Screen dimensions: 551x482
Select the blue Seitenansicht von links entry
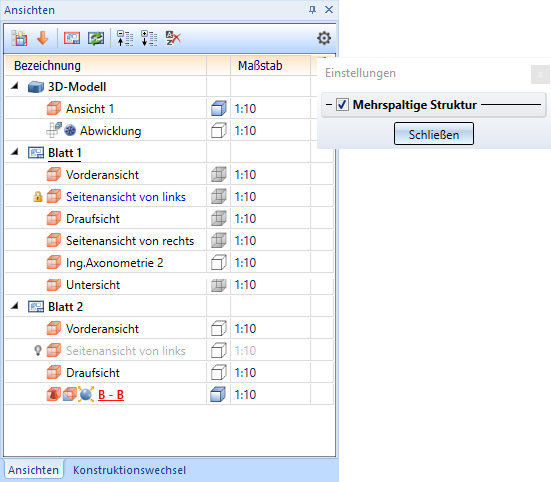pos(126,197)
